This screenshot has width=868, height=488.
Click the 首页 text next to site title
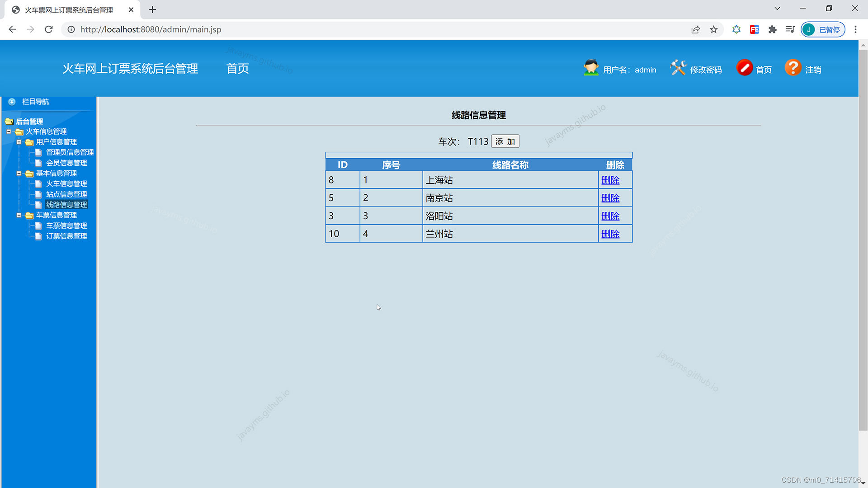[237, 68]
